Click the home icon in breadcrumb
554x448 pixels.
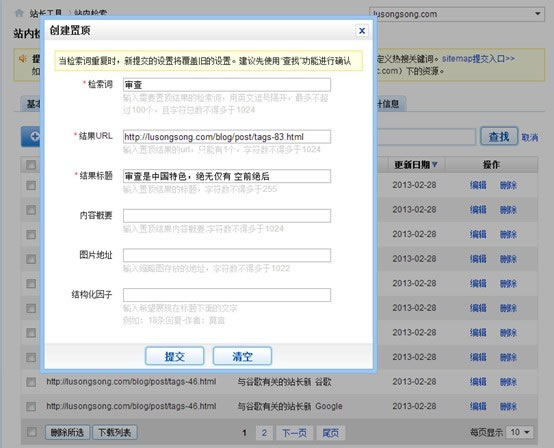click(x=19, y=13)
